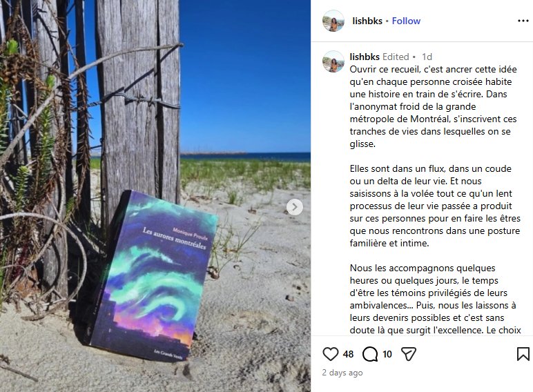View the 10 comments count

click(387, 354)
